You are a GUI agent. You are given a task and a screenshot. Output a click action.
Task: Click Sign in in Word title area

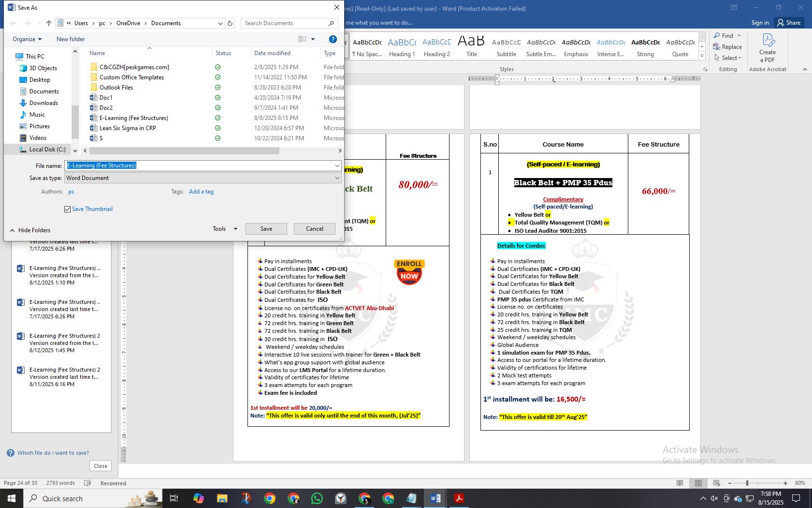click(760, 23)
